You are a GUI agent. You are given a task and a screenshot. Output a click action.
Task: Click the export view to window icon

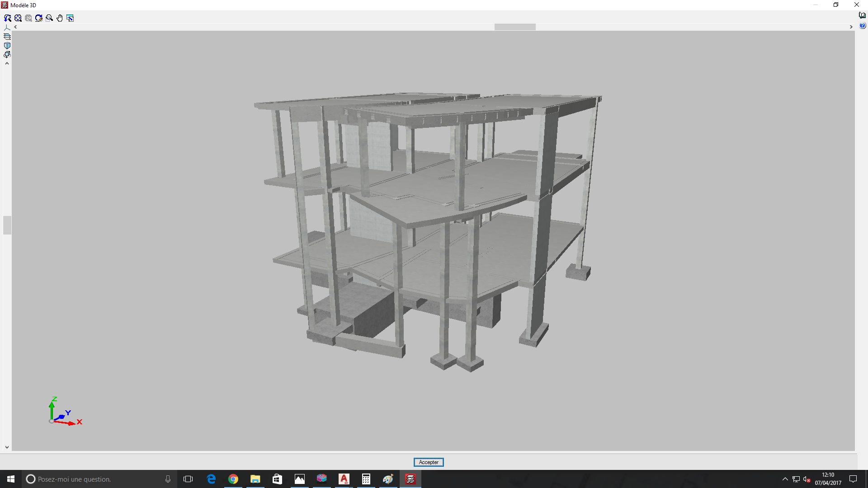(70, 18)
